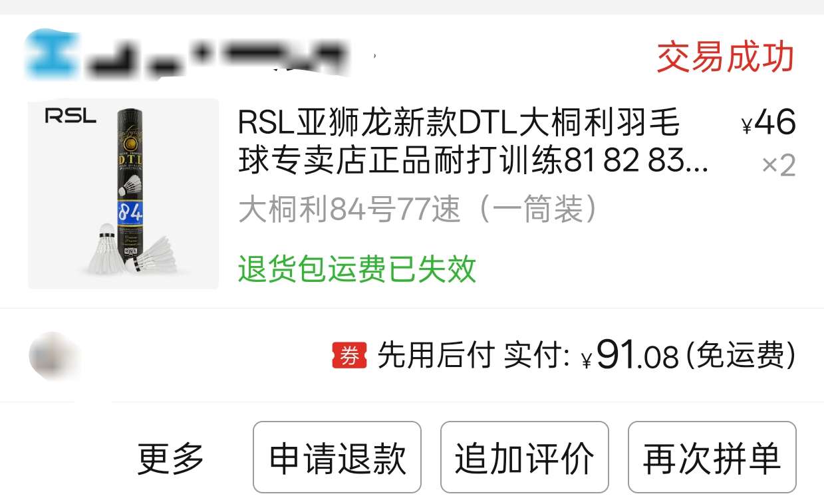Image resolution: width=824 pixels, height=504 pixels.
Task: Open the 更多 more options menu
Action: [x=170, y=457]
